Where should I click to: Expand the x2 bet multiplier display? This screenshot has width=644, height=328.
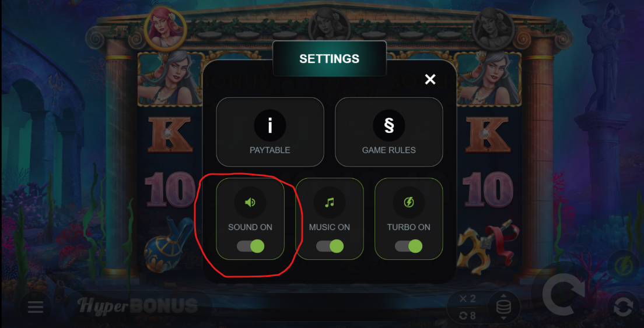468,299
